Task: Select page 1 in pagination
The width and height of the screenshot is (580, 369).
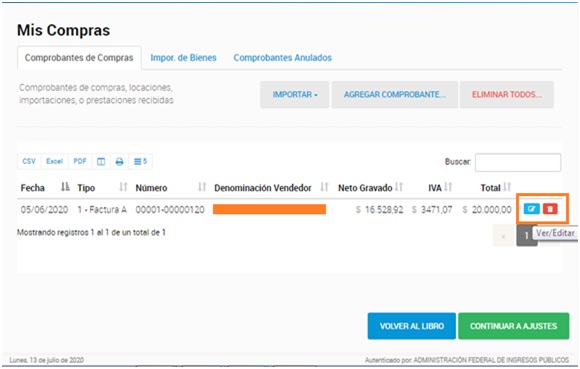Action: pos(527,236)
